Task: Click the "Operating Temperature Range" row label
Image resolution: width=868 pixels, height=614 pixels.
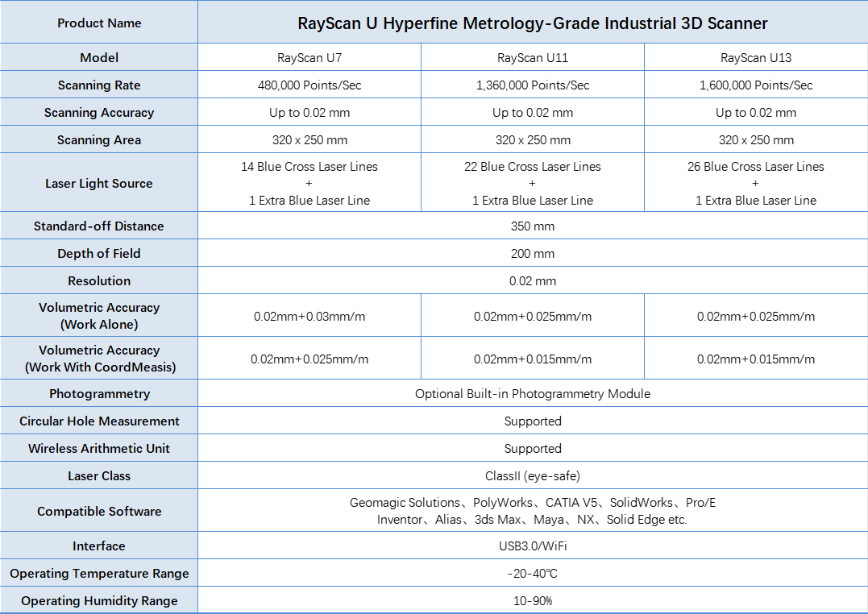Action: pyautogui.click(x=99, y=574)
